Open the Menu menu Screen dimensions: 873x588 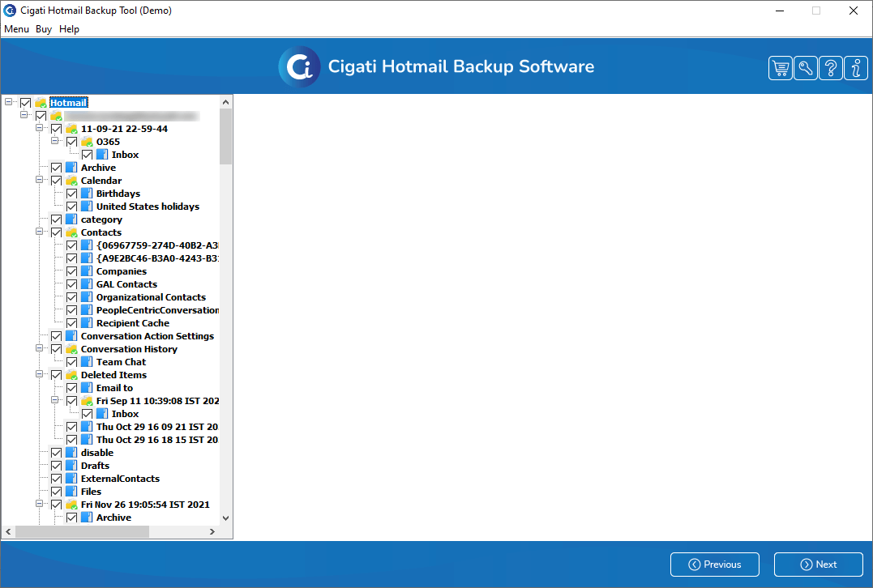[x=17, y=29]
